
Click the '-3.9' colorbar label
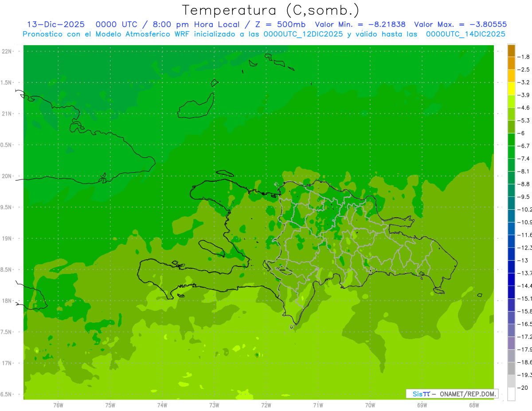click(524, 95)
